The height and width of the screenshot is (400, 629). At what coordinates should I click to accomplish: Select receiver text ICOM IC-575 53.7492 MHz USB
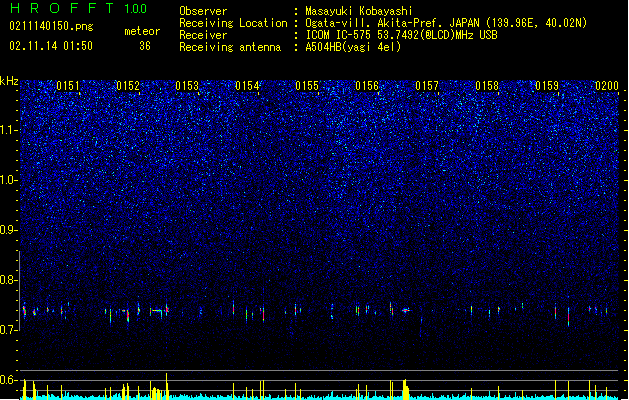(x=402, y=35)
